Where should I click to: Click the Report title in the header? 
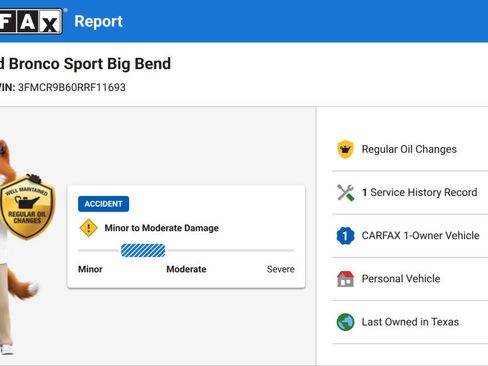[x=98, y=21]
